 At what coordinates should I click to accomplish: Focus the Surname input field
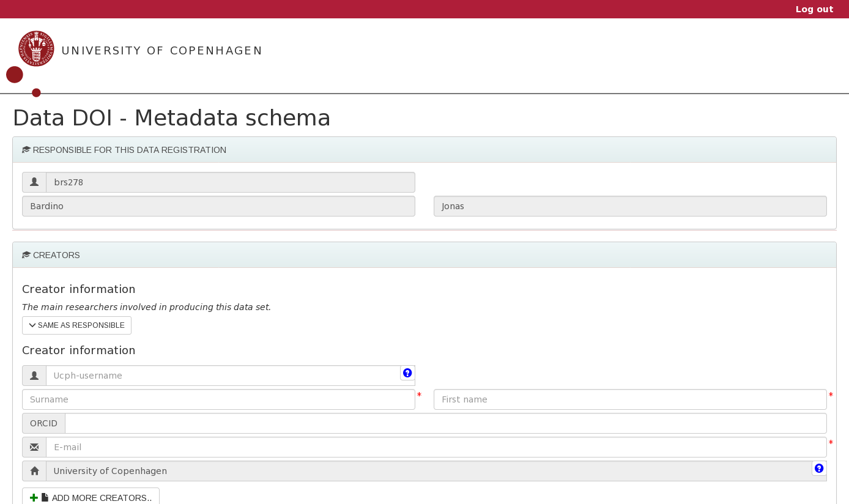[218, 399]
